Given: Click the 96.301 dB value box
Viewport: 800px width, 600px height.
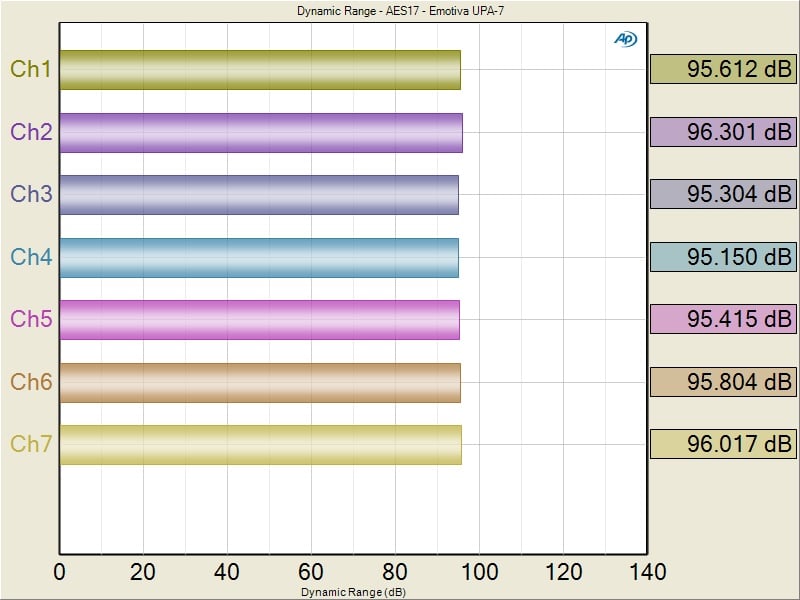Looking at the screenshot, I should pyautogui.click(x=723, y=132).
